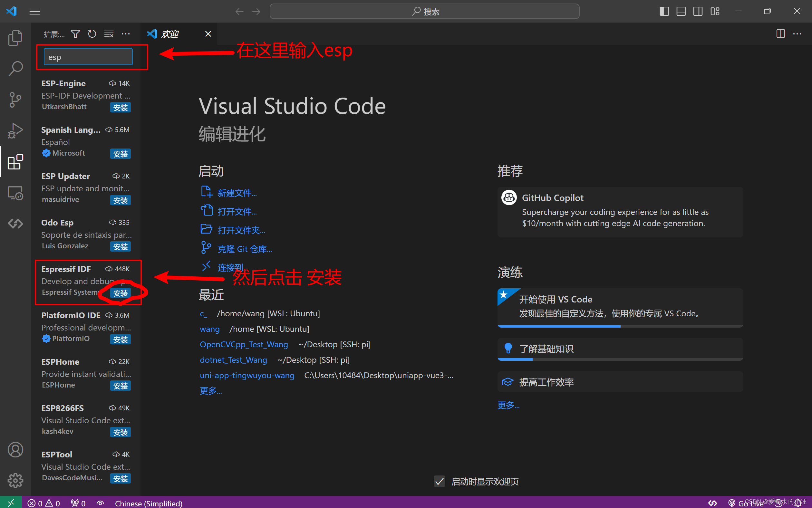Refresh the extensions list
Image resolution: width=812 pixels, height=508 pixels.
click(92, 34)
